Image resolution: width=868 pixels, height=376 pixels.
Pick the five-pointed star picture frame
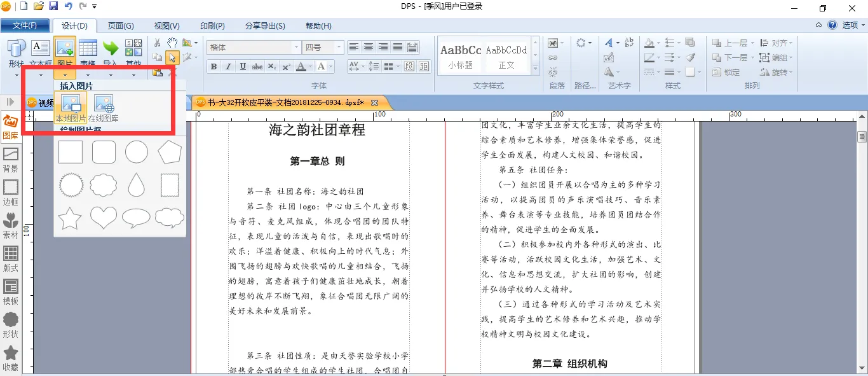(70, 218)
